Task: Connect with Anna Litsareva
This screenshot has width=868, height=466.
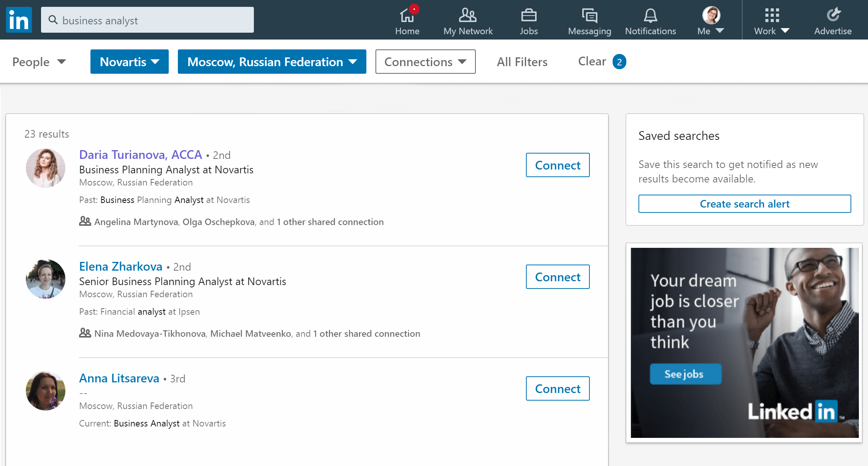Action: [558, 388]
